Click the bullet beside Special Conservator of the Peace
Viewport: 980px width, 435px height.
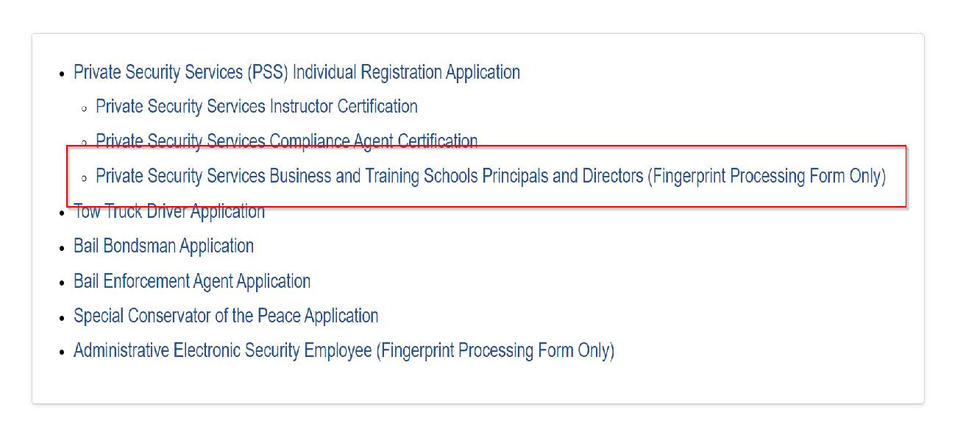(x=63, y=317)
